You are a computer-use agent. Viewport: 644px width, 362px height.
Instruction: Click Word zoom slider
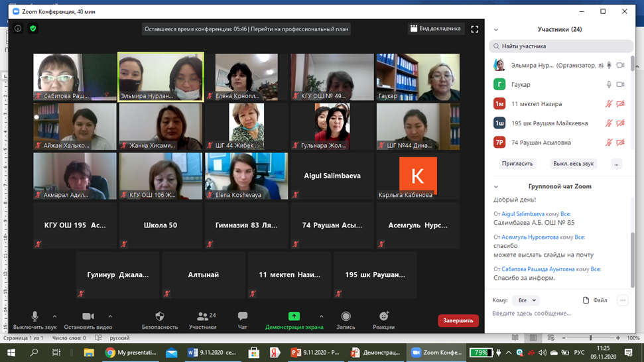pyautogui.click(x=590, y=337)
